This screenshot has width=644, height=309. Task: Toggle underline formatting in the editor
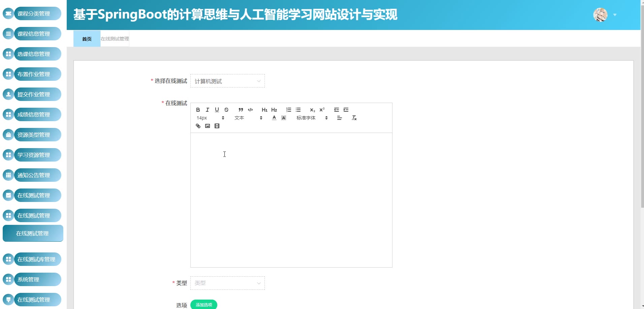[x=217, y=110]
